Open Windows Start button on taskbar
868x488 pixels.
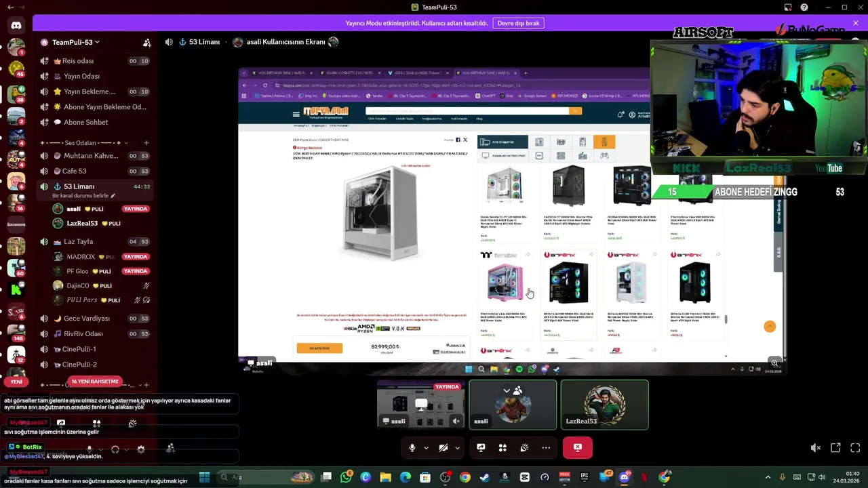point(204,477)
